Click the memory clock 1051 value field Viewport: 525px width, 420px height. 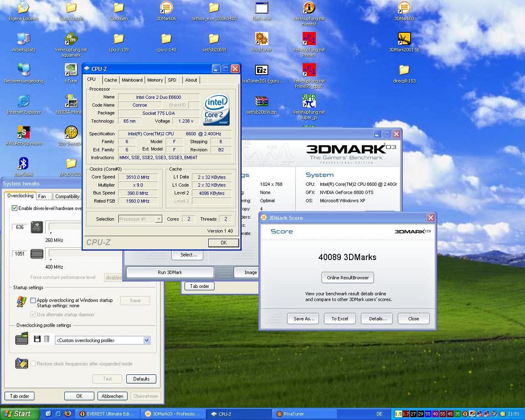(20, 254)
